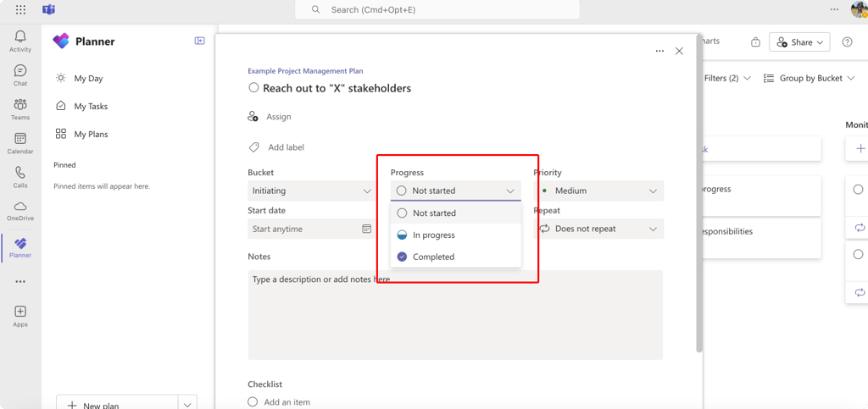The image size is (868, 409).
Task: Click the Assign text
Action: tap(278, 117)
